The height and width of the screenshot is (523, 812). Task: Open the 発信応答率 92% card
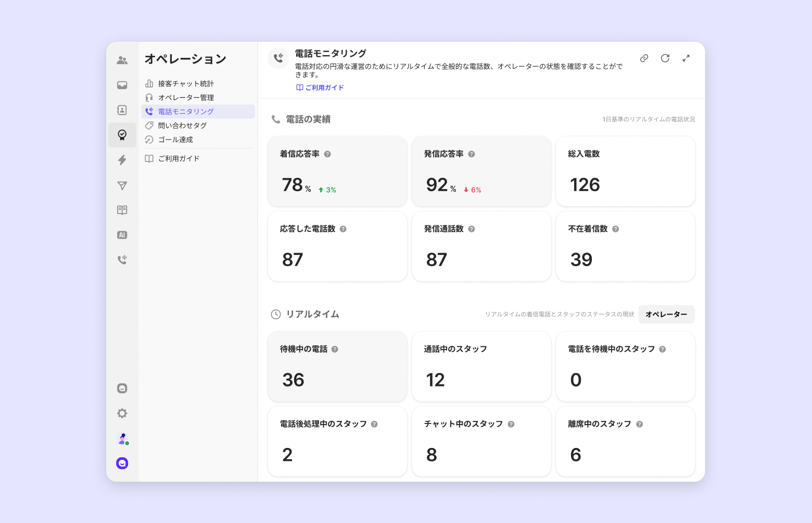(481, 171)
